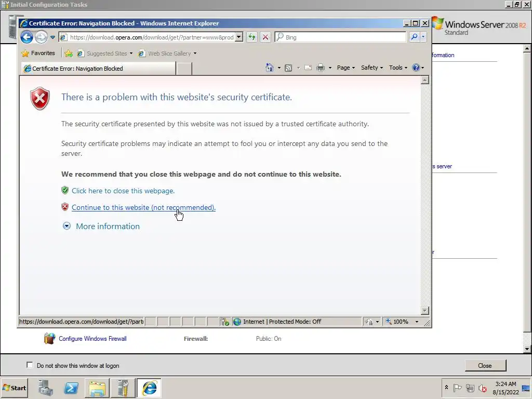Click Action Center flag tray icon
Screen dimensions: 532x399
pos(457,388)
